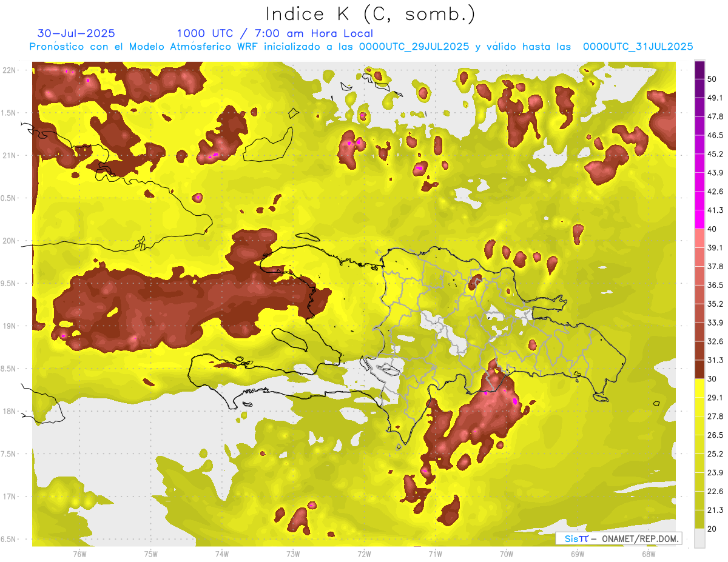The image size is (728, 562).
Task: Click the colorbar value '37.8'
Action: pos(715,267)
